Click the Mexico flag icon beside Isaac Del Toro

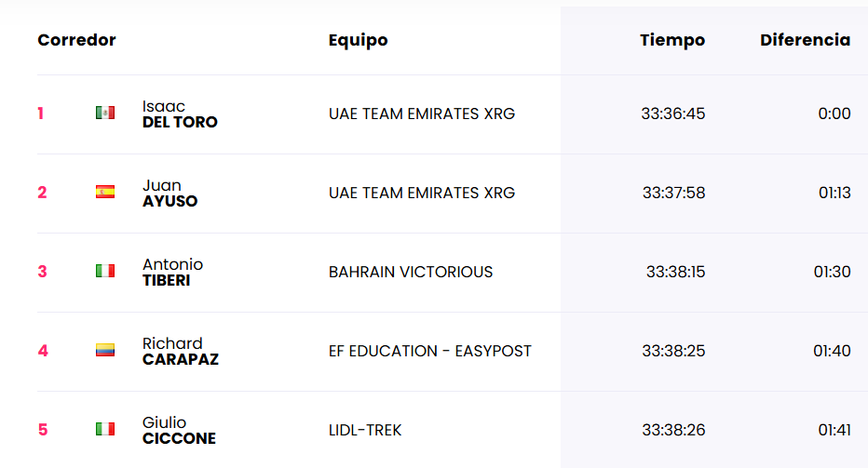click(x=105, y=113)
